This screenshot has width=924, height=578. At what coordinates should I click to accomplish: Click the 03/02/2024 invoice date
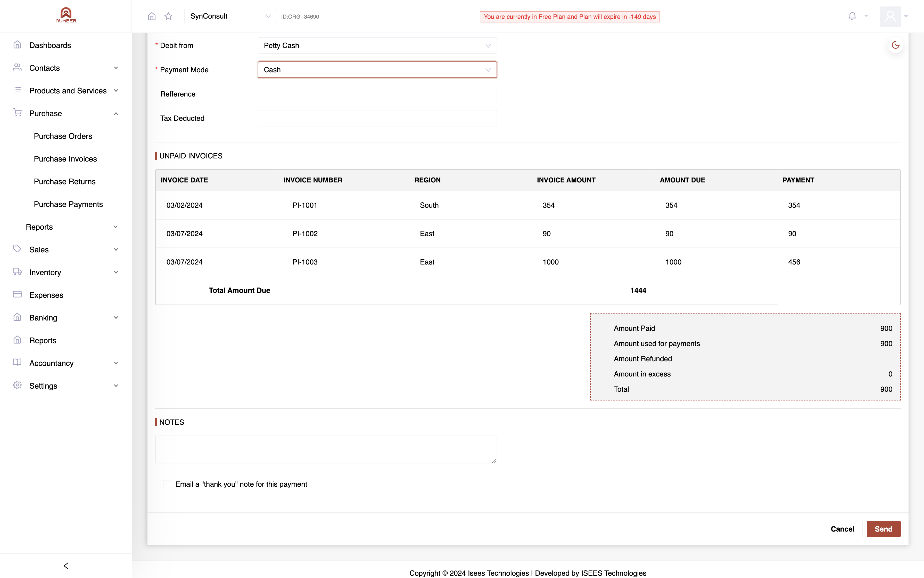184,205
